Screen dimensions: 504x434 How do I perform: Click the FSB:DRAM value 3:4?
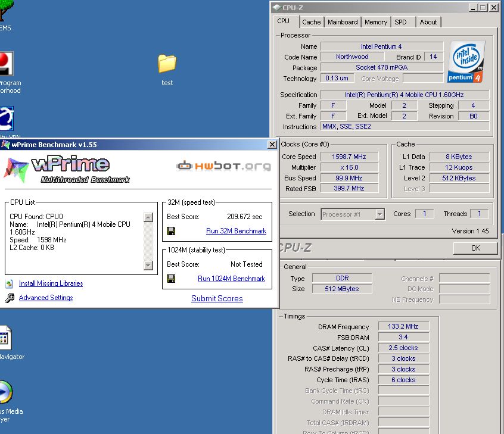coord(403,337)
